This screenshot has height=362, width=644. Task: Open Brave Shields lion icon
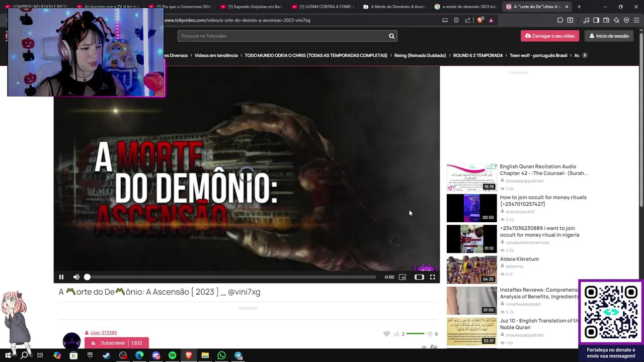(x=480, y=20)
